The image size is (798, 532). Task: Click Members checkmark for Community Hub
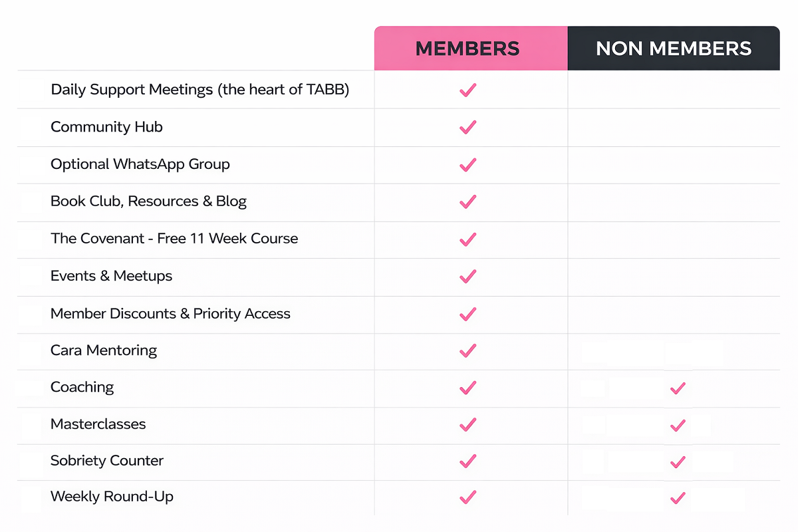pos(468,127)
